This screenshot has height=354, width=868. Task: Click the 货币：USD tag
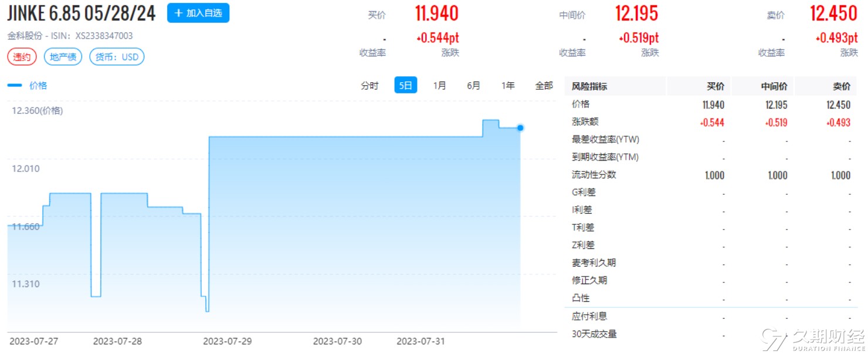(117, 57)
